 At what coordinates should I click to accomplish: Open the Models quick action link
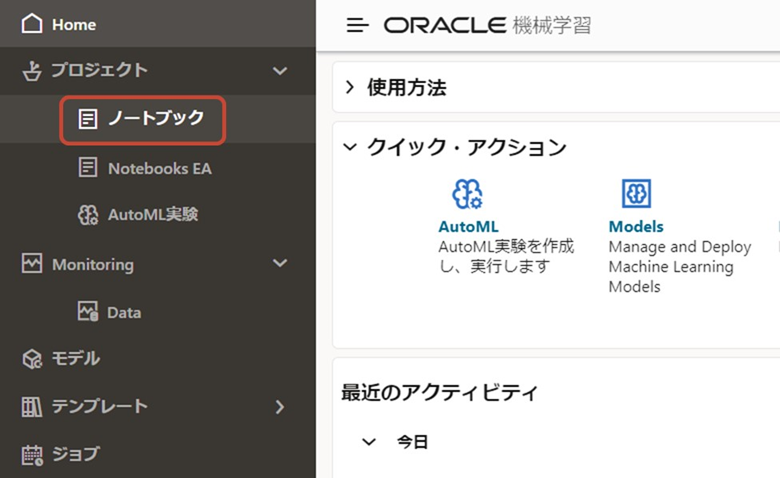(636, 226)
